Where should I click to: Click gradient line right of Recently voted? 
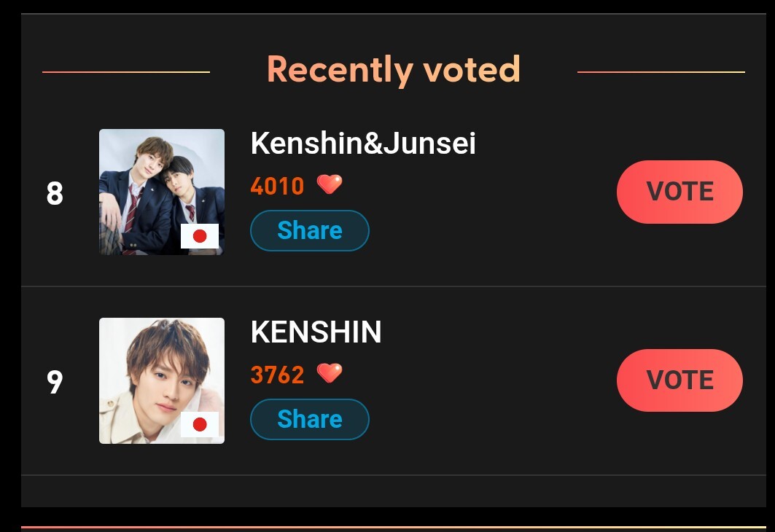[x=661, y=72]
